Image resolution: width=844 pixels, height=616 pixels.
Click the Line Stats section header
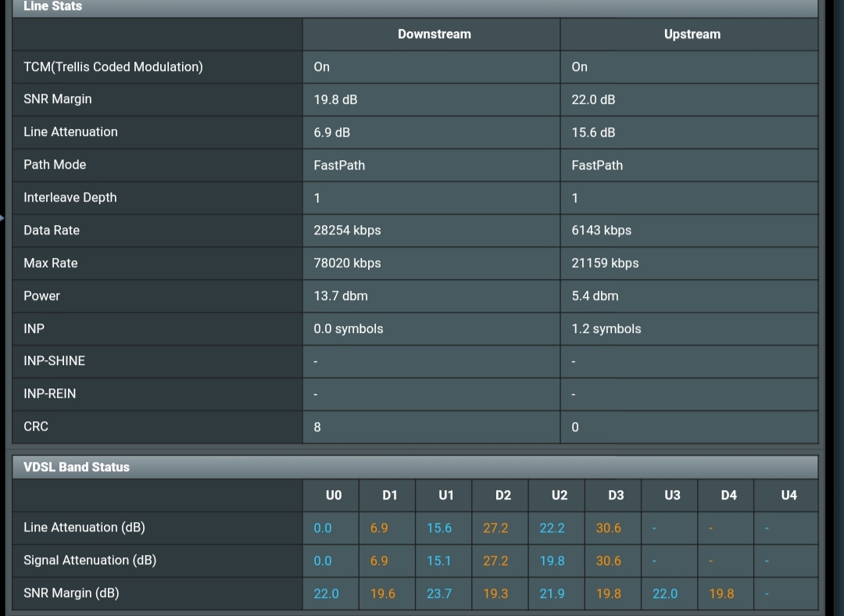(x=53, y=6)
